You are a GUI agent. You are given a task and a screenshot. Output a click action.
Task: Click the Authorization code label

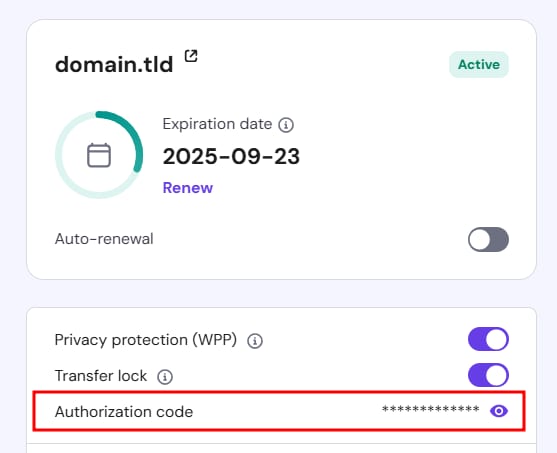coord(124,412)
